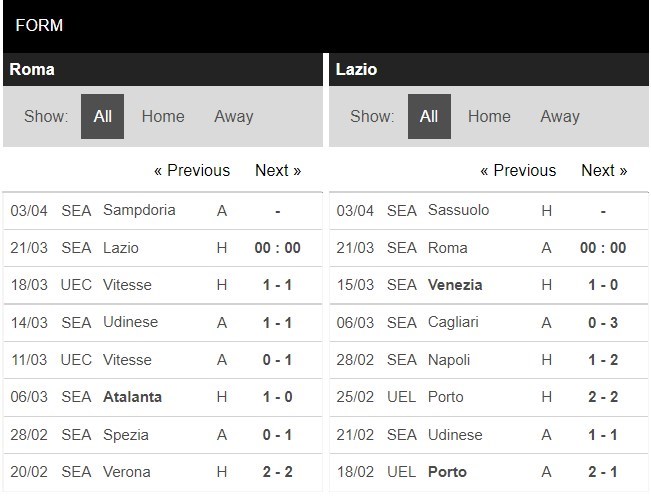Screen dimensions: 651x498
Task: Show Away matches for Lazio
Action: [559, 116]
